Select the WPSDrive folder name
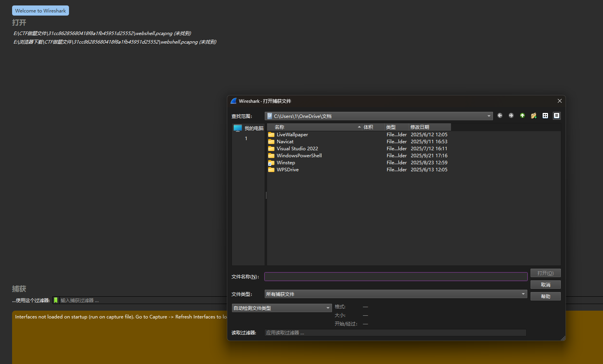 click(288, 170)
